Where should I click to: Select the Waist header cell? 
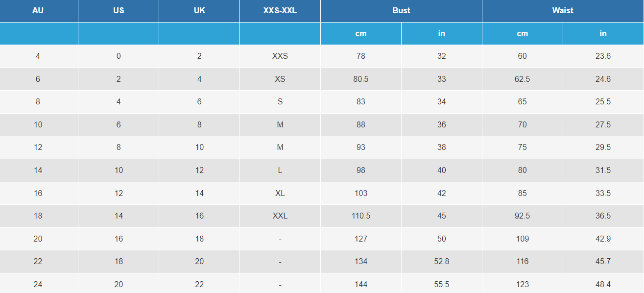[563, 10]
